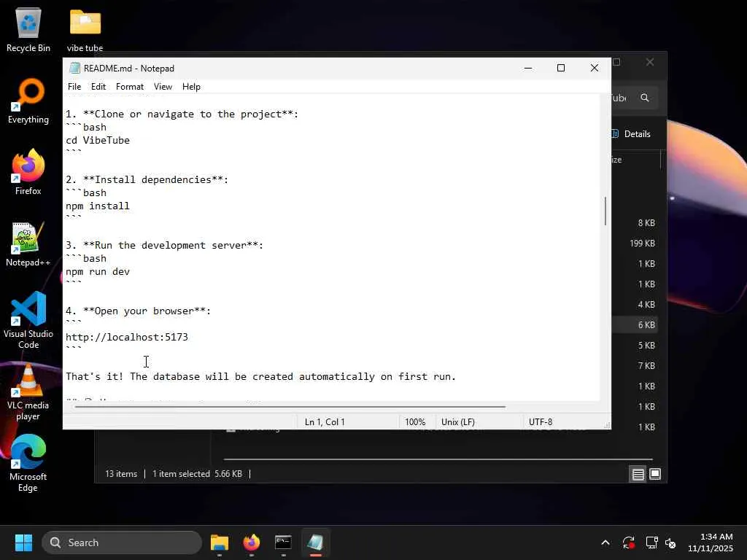Image resolution: width=747 pixels, height=560 pixels.
Task: Click the 'npm run dev' line
Action: pyautogui.click(x=98, y=272)
